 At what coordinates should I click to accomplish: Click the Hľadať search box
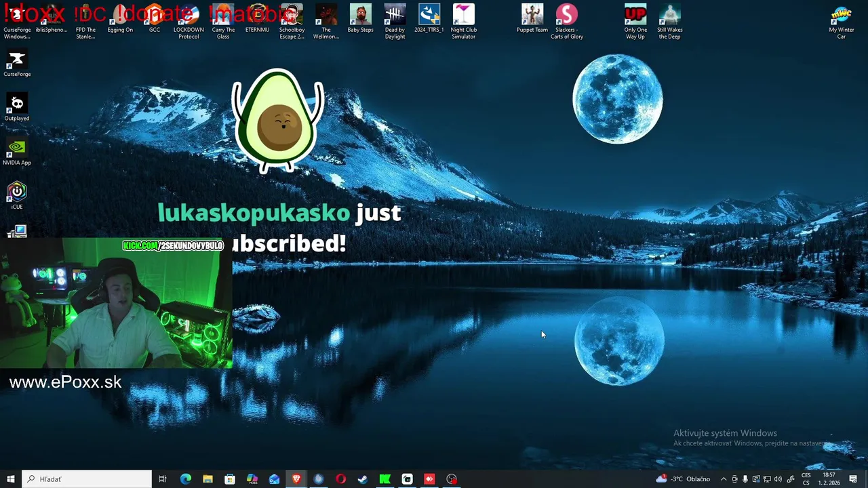(87, 479)
